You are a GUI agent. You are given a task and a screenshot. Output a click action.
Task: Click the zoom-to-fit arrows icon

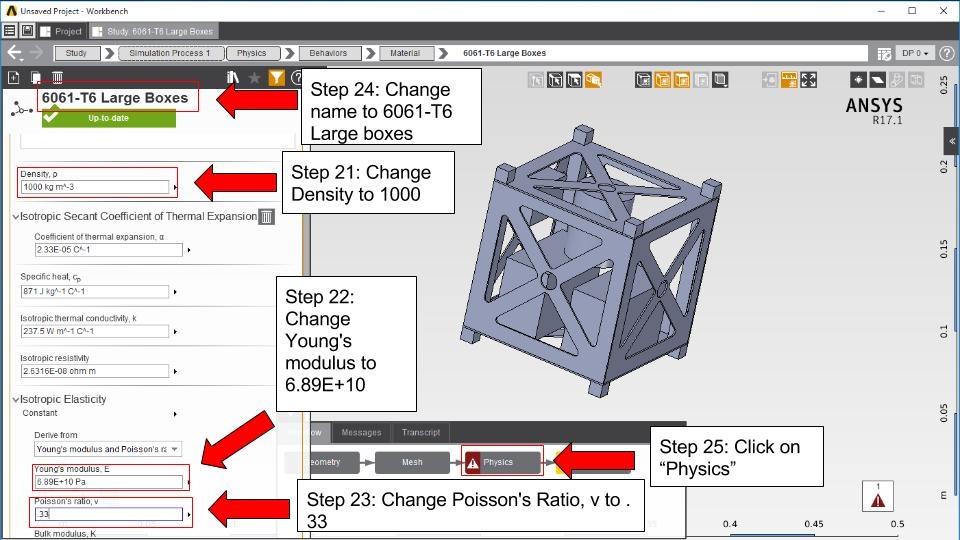[808, 80]
